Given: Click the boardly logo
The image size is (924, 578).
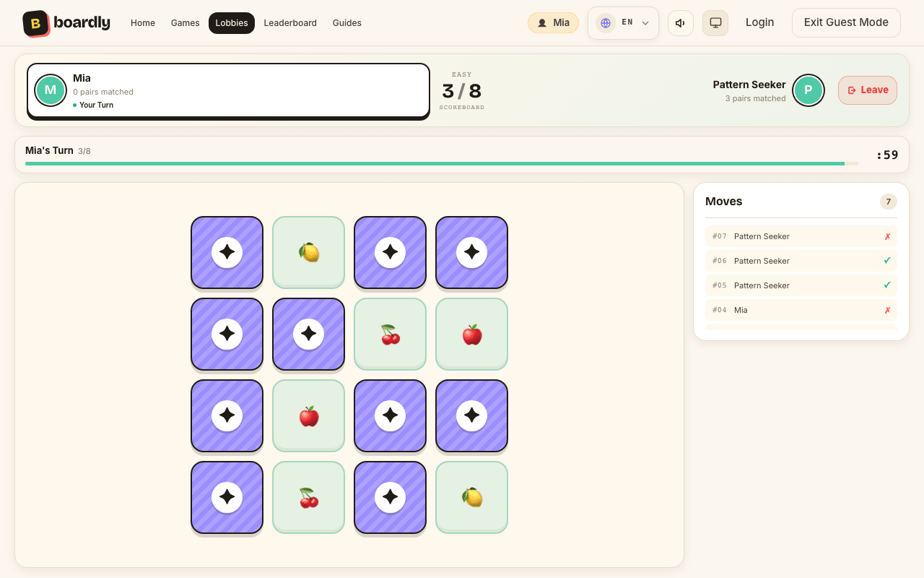Looking at the screenshot, I should 66,23.
